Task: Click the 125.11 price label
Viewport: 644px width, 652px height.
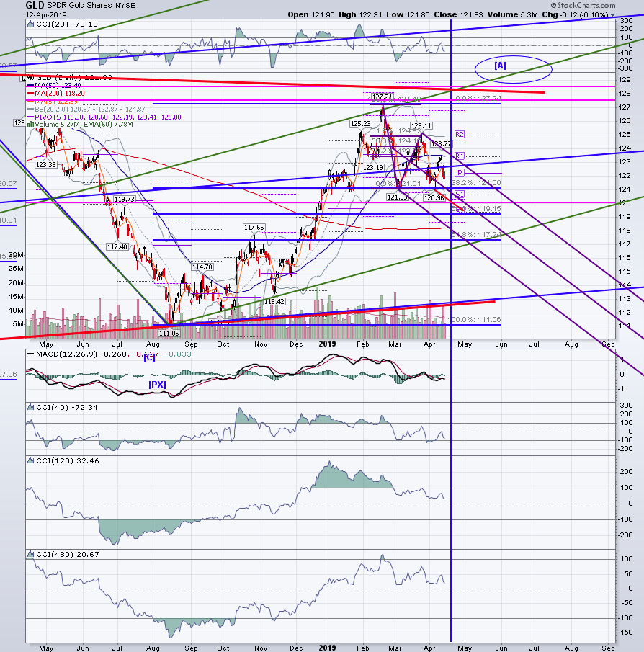Action: (421, 126)
